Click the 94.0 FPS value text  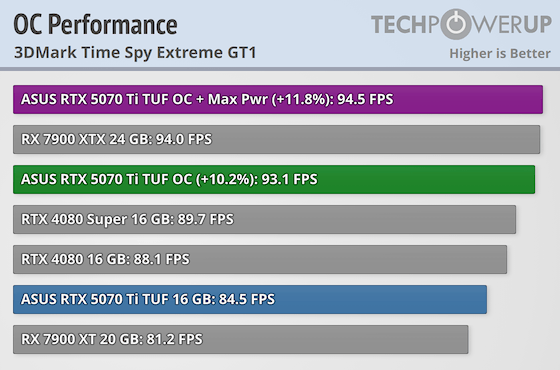tap(184, 139)
